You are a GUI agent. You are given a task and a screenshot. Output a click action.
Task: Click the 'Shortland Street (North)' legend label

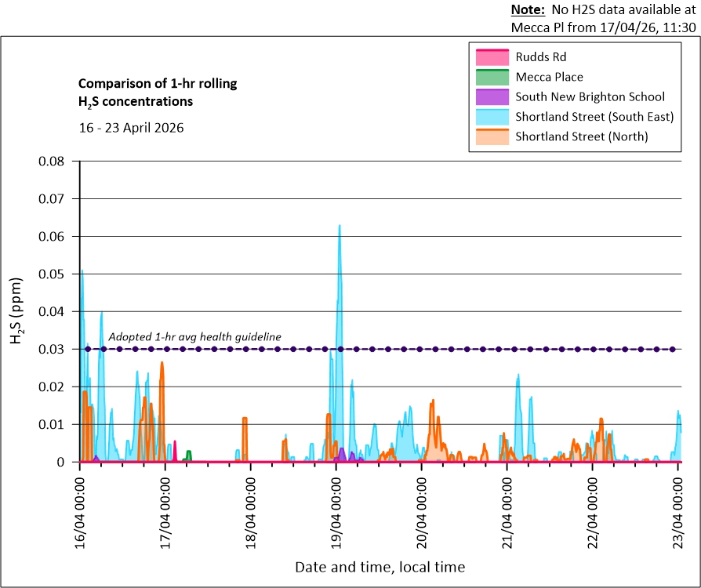[x=581, y=137]
